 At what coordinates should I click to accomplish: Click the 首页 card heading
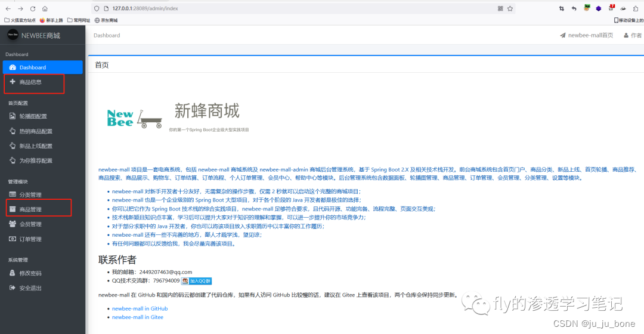[102, 65]
